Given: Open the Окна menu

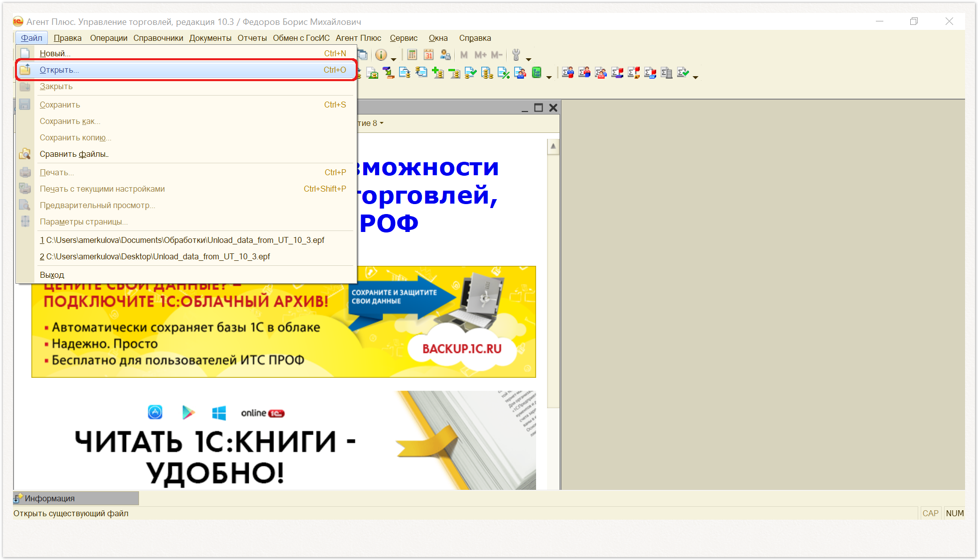Looking at the screenshot, I should (438, 38).
